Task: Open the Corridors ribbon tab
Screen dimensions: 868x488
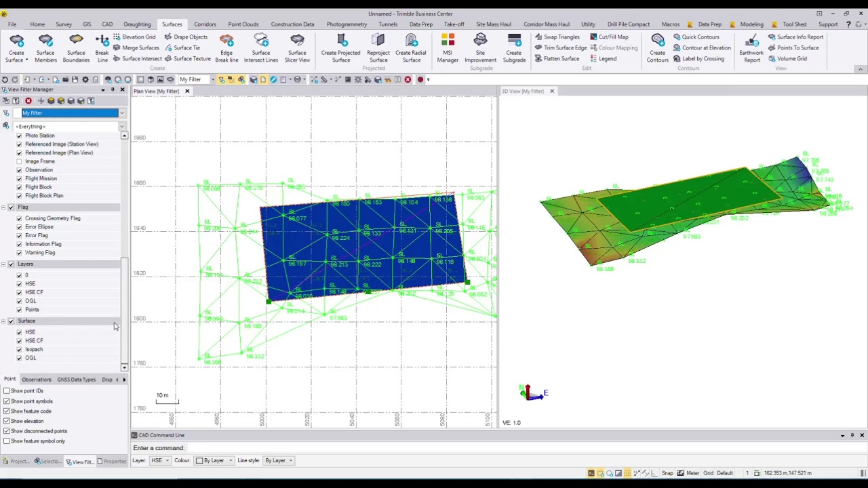Action: tap(205, 24)
